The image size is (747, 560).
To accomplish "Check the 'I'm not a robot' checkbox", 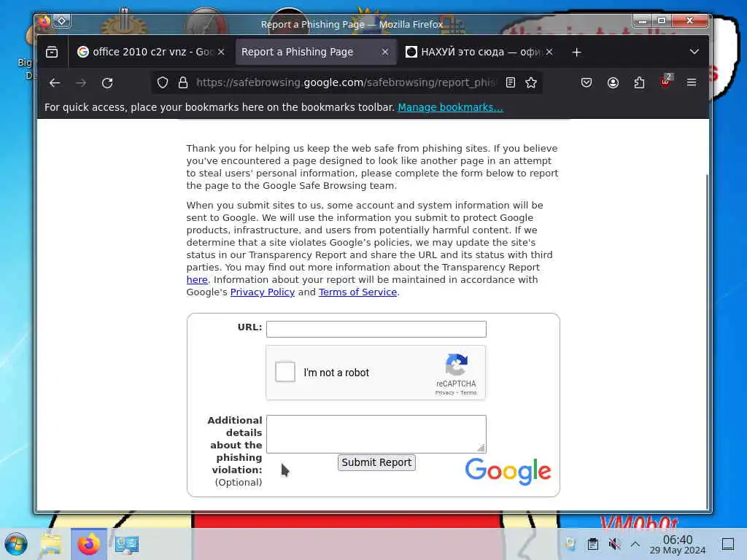I will pos(285,372).
